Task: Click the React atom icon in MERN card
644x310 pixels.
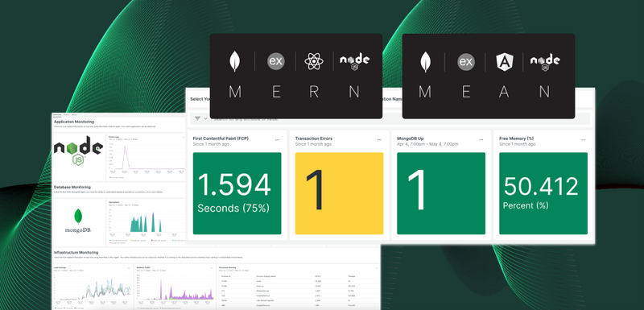Action: [x=314, y=61]
